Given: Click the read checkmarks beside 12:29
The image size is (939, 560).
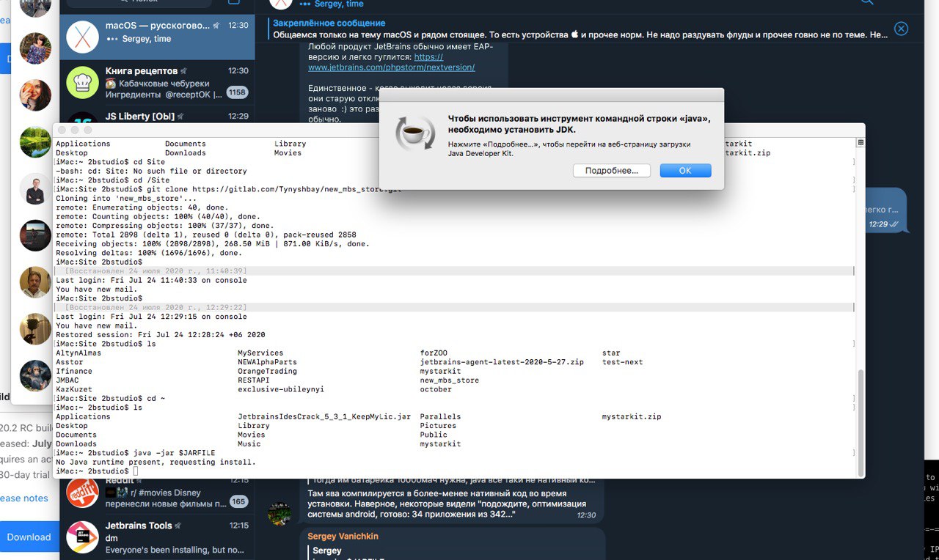Looking at the screenshot, I should click(894, 224).
